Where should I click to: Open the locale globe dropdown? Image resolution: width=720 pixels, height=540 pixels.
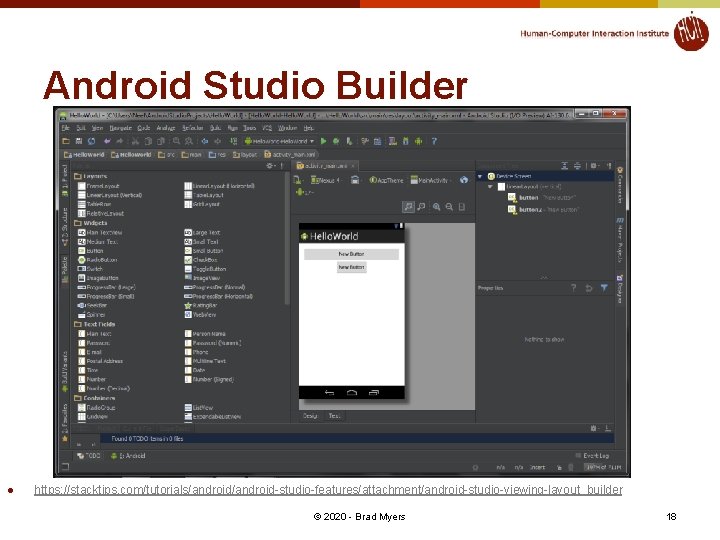(464, 180)
